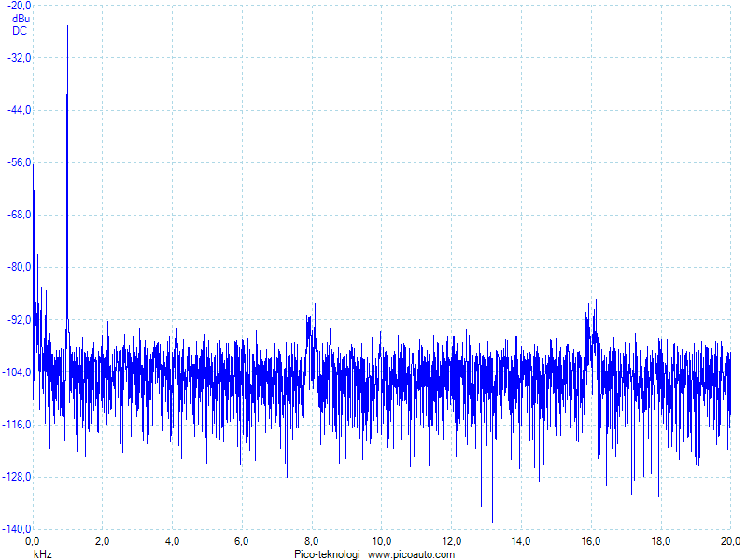
Task: Click the 16,0 frequency axis label
Action: coord(591,541)
